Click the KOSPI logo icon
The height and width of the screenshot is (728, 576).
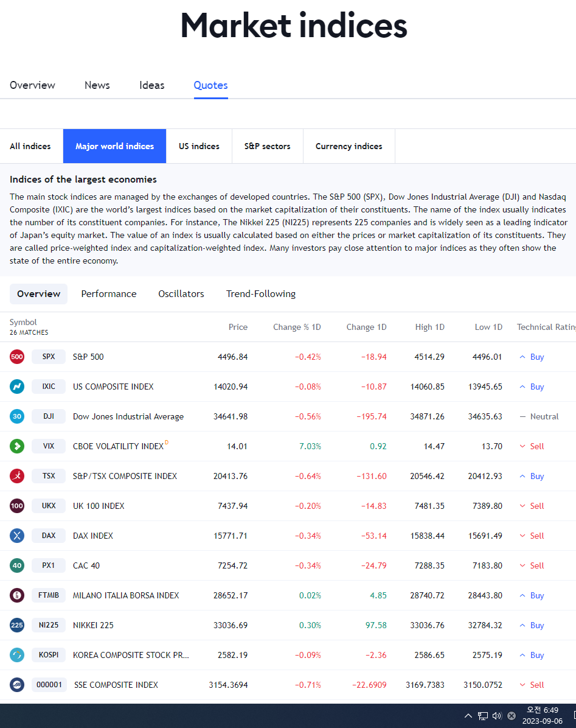17,655
